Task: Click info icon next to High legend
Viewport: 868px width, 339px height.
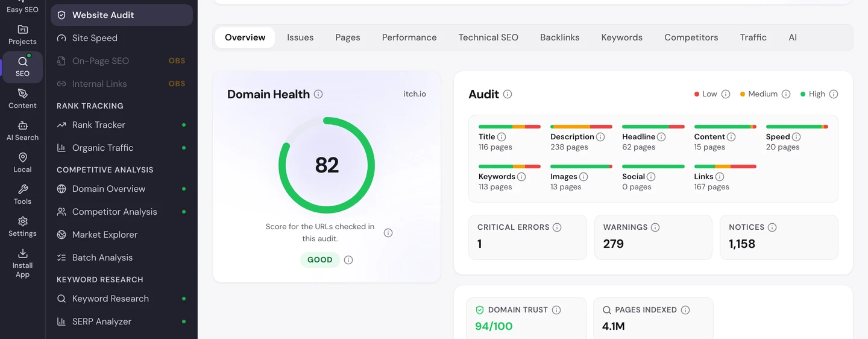Action: point(834,94)
